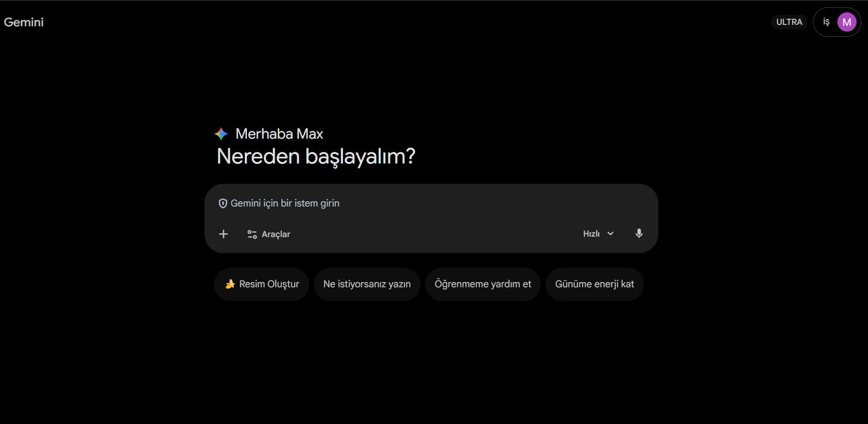This screenshot has width=868, height=424.
Task: Open the İş account switcher
Action: point(826,22)
